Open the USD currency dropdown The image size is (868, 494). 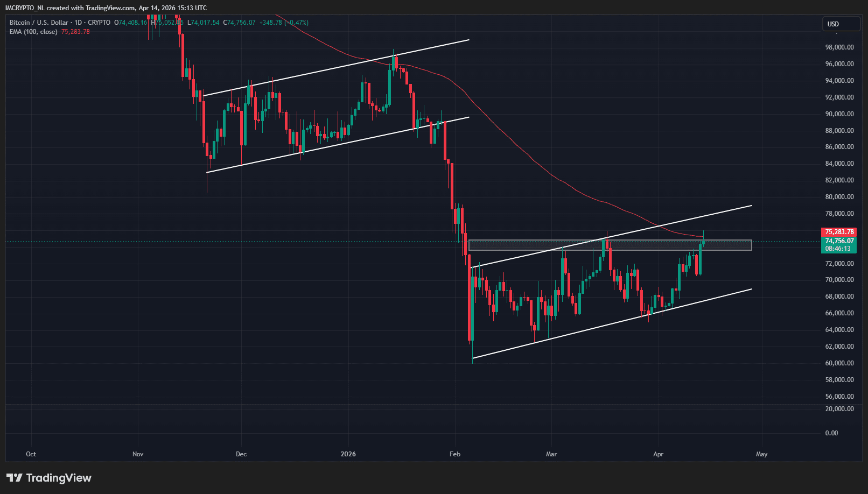pyautogui.click(x=840, y=24)
